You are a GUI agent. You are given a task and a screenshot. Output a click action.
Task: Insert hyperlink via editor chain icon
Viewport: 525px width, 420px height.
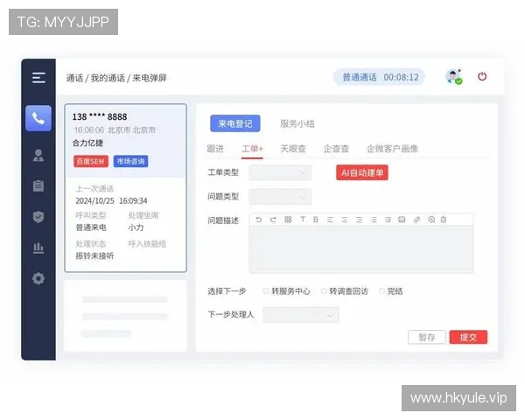(416, 220)
